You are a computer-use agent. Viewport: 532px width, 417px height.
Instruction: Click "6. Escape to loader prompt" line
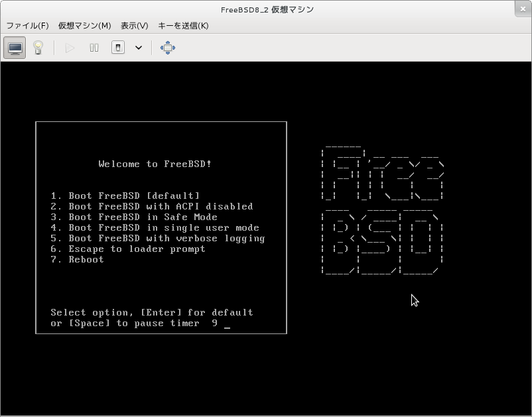point(128,249)
